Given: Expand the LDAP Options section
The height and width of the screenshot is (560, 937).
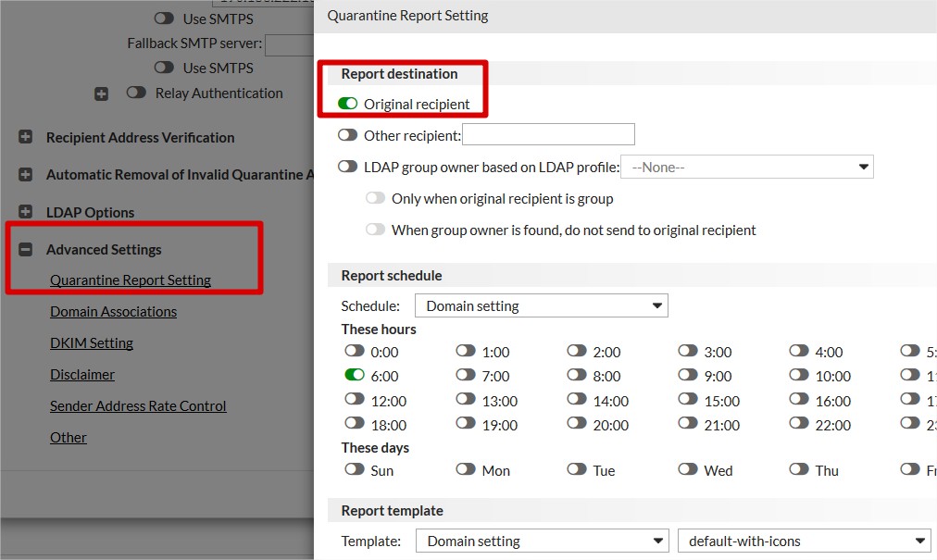Looking at the screenshot, I should (x=26, y=212).
